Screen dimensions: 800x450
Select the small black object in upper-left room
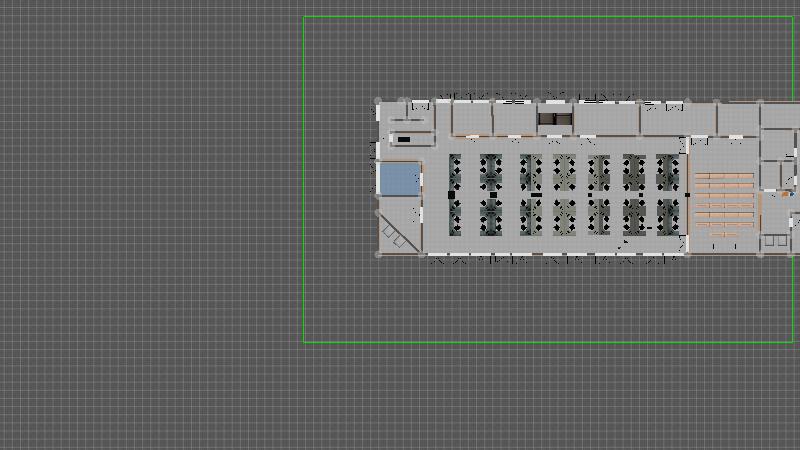pos(404,139)
